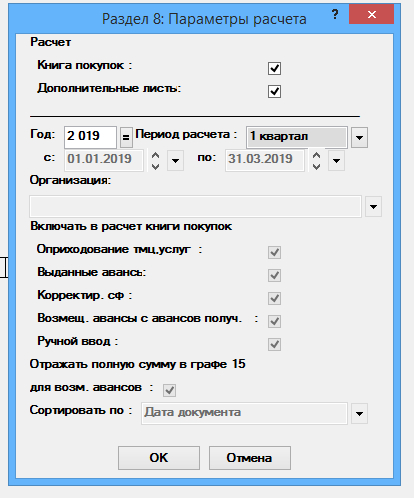
Task: Click the equals button next to year field
Action: coord(126,137)
